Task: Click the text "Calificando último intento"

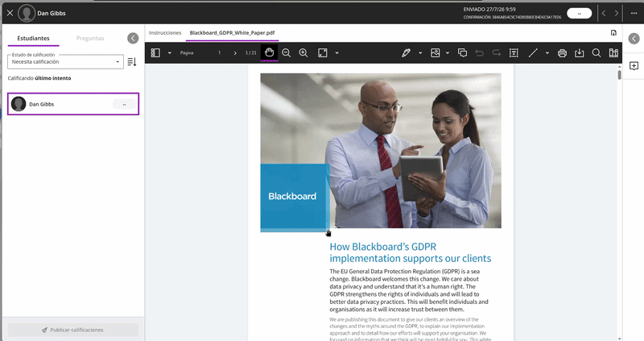Action: coord(39,78)
